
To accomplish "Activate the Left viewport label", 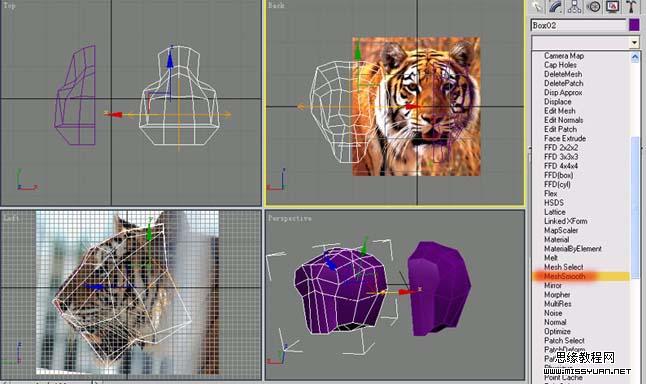I will (11, 218).
